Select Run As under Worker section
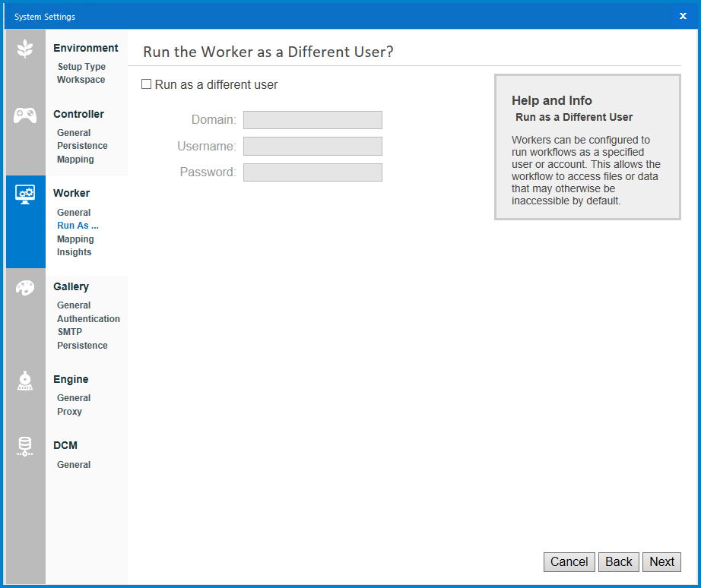The height and width of the screenshot is (588, 701). (x=78, y=225)
